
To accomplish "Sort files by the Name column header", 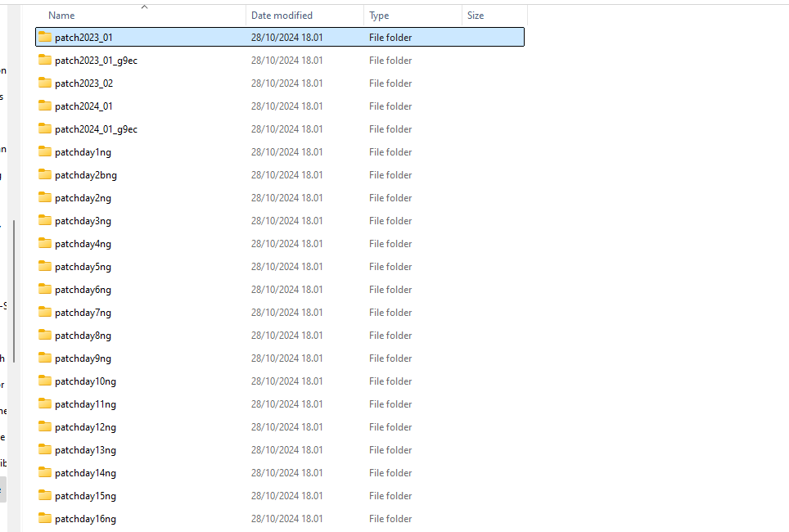I will pos(61,16).
